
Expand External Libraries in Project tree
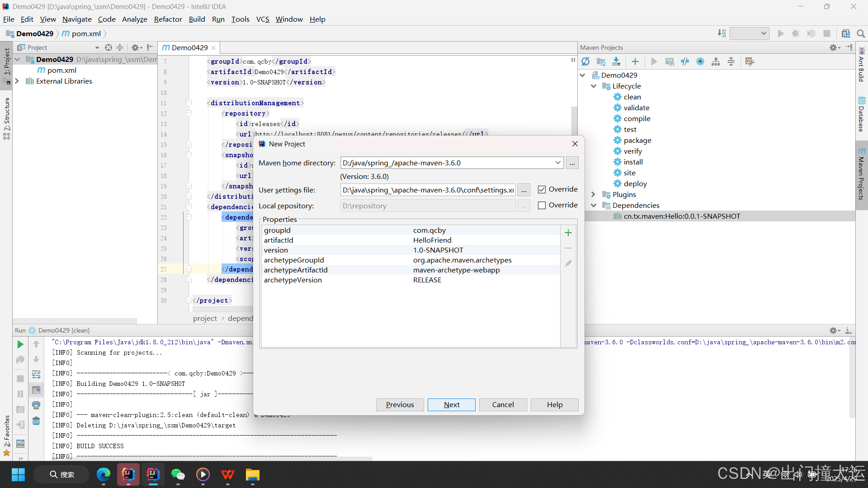[x=17, y=81]
